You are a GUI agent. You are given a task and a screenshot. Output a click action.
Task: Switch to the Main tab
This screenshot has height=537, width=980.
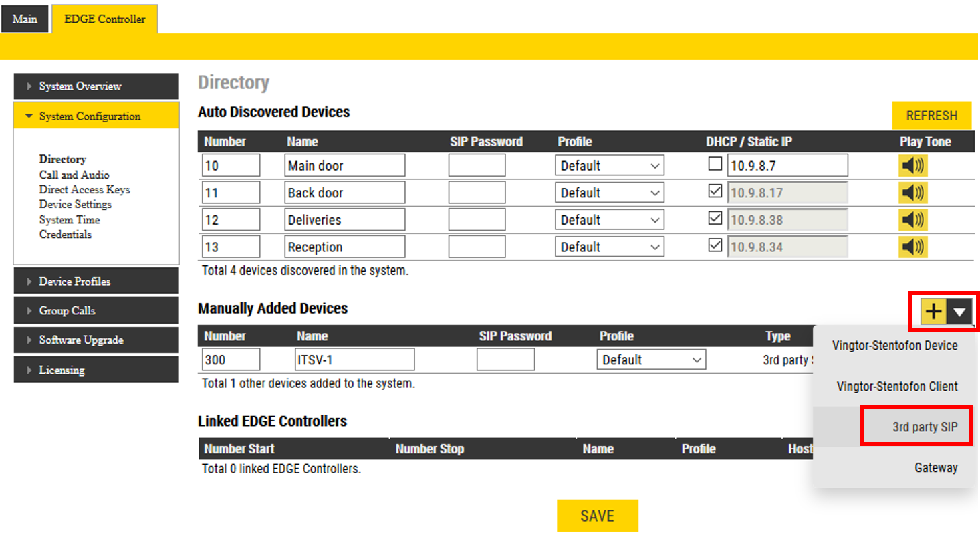(25, 19)
